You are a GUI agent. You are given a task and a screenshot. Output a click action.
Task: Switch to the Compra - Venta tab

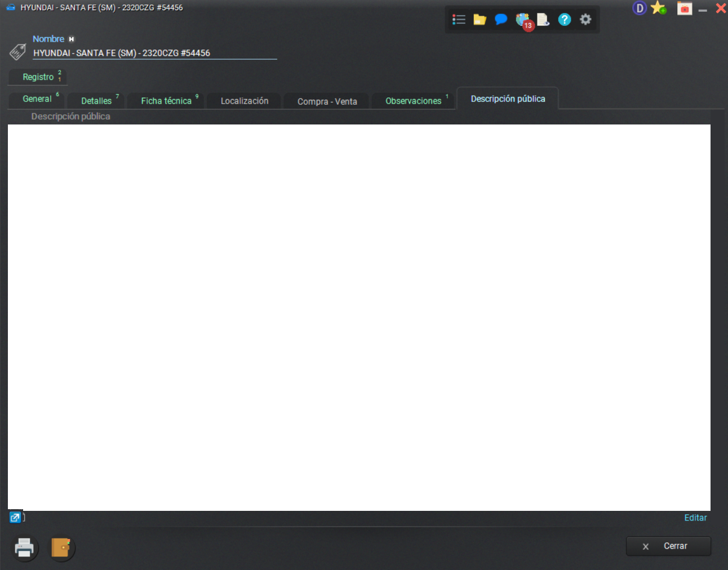(x=326, y=101)
